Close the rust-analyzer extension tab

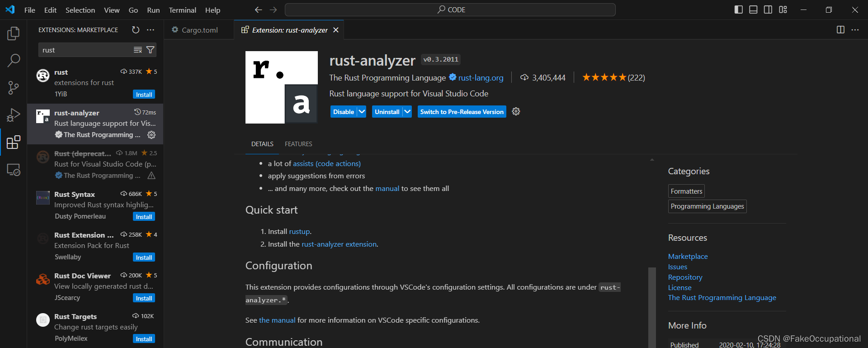(x=336, y=30)
